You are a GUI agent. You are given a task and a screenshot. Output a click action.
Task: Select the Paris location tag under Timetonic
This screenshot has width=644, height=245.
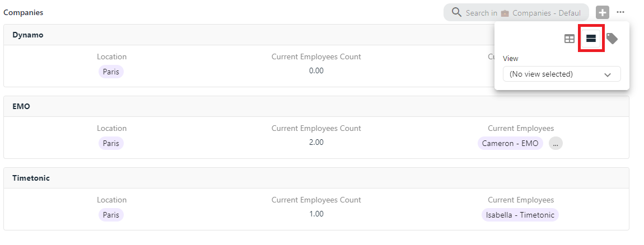pos(111,215)
